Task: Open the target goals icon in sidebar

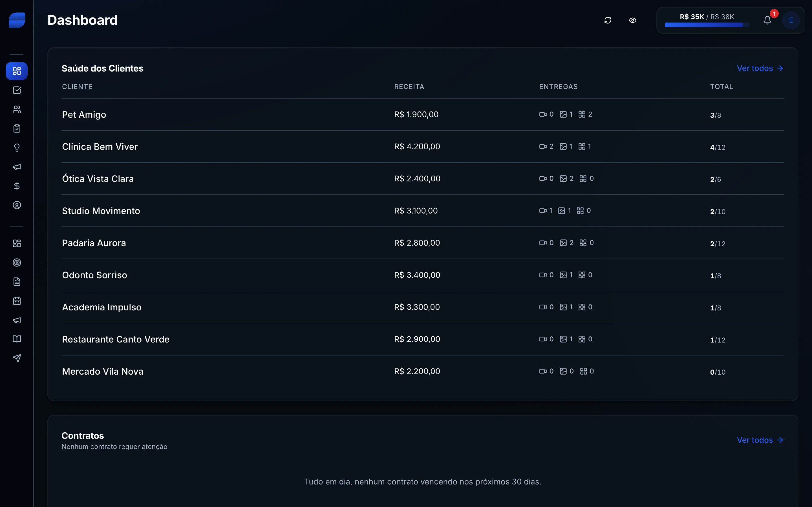Action: (x=17, y=263)
